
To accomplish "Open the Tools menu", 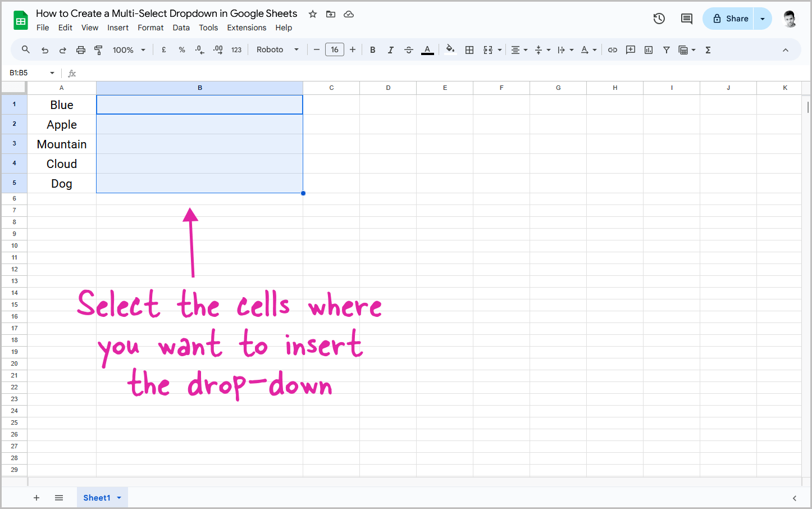I will pyautogui.click(x=208, y=28).
